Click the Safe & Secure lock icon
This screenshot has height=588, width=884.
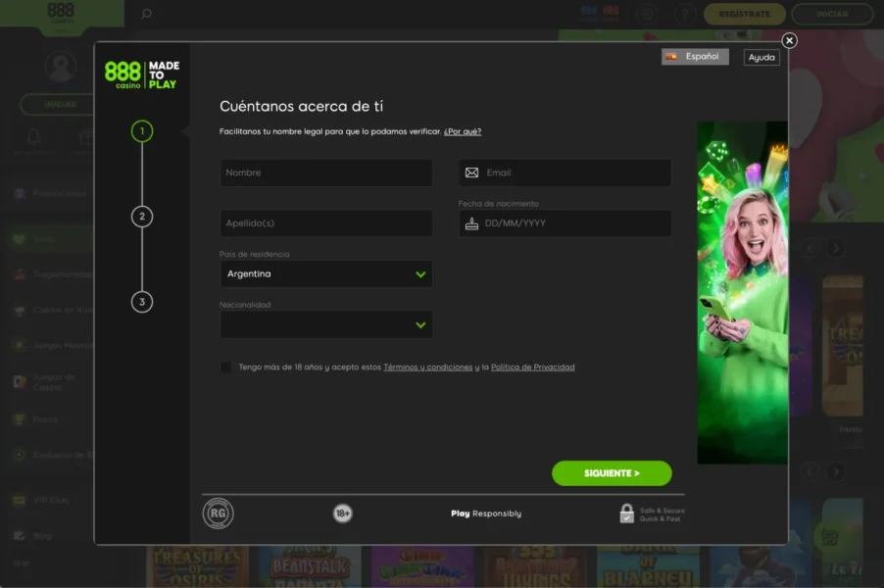(x=624, y=513)
